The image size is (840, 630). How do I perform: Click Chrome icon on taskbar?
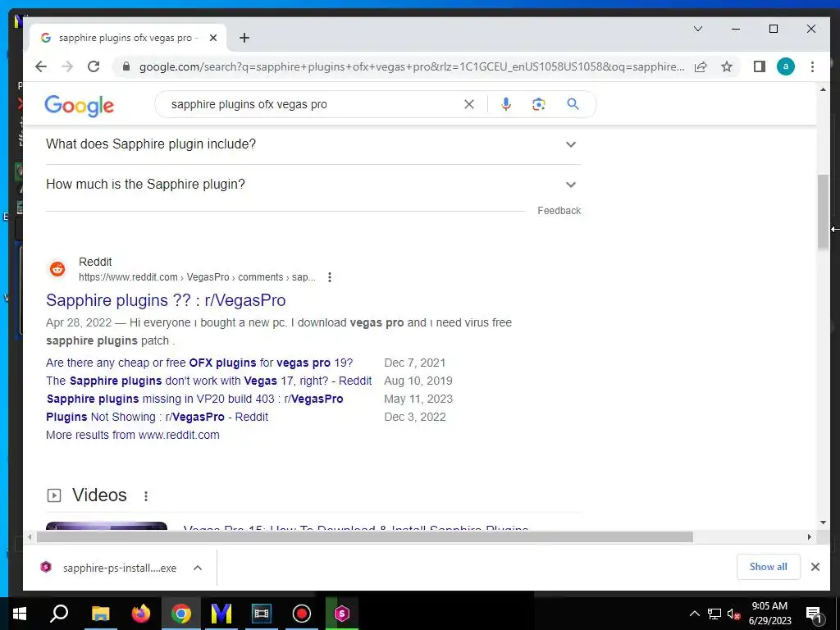(x=181, y=614)
